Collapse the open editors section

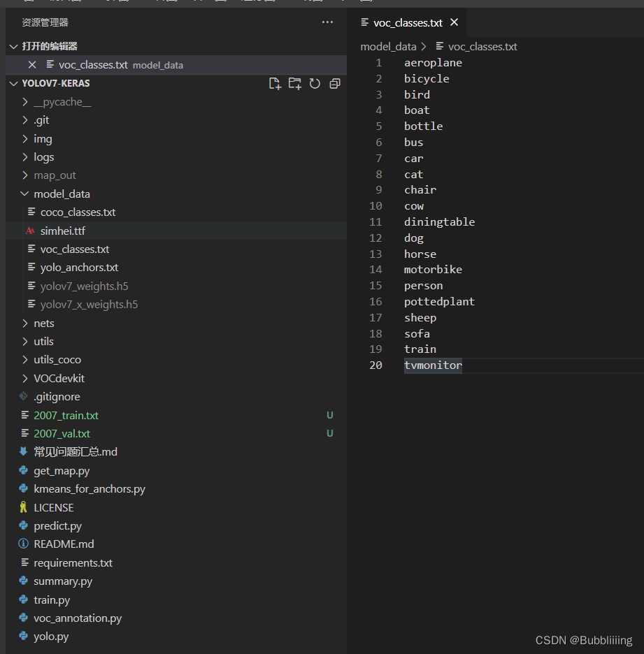coord(14,46)
